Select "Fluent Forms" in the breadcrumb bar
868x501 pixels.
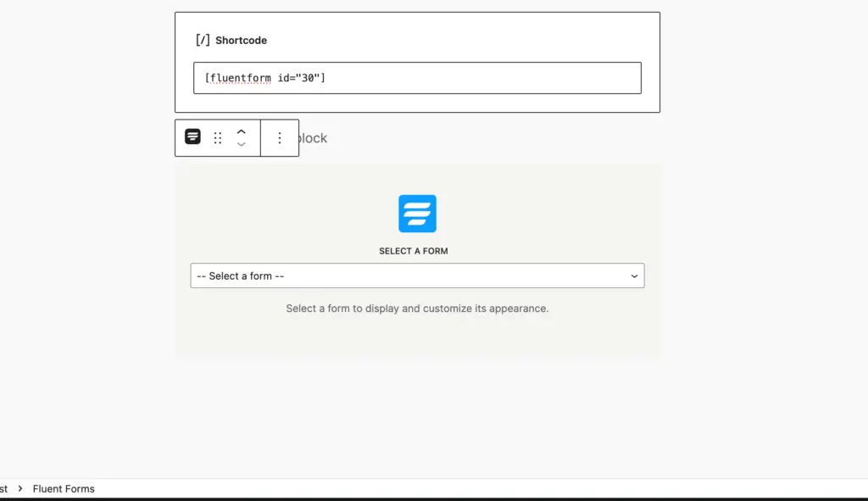64,488
